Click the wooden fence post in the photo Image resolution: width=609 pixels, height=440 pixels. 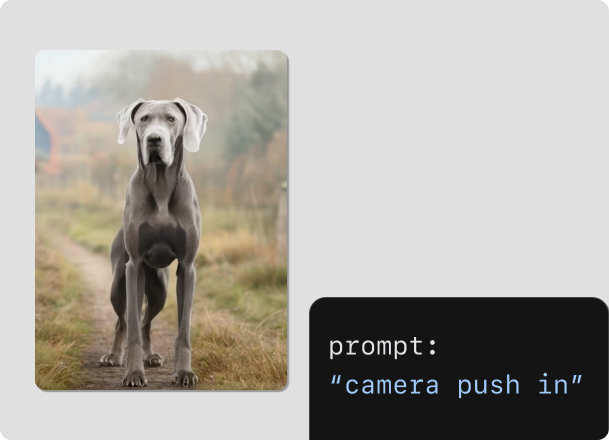pos(282,217)
